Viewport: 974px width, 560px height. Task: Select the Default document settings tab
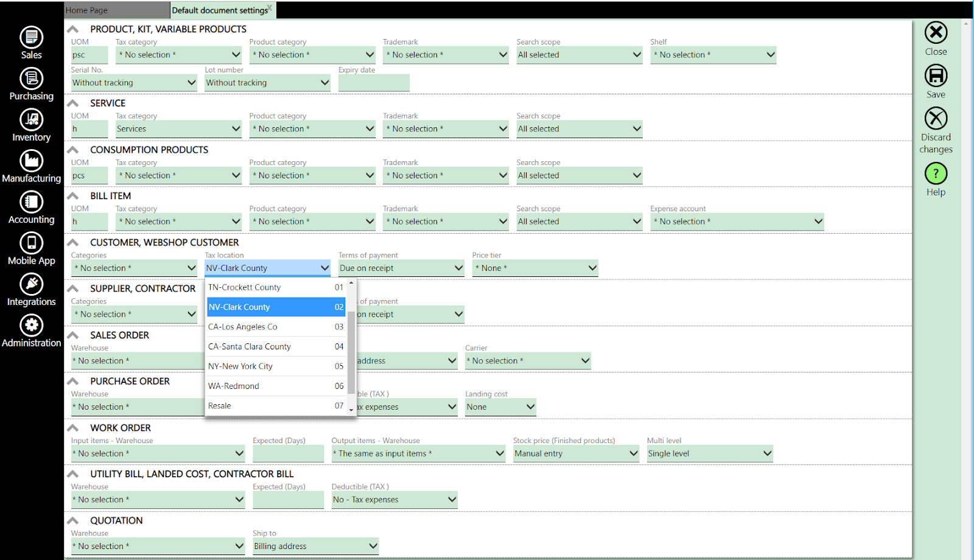(219, 10)
